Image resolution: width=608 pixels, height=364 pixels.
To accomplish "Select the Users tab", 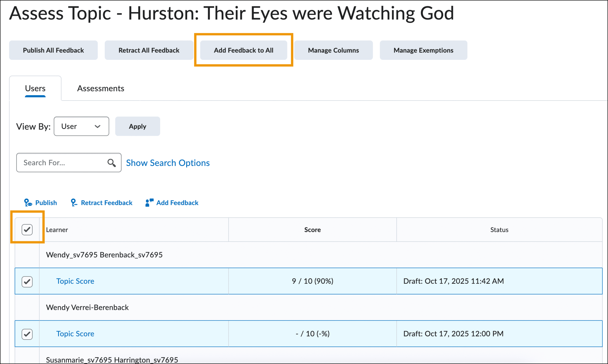I will point(35,88).
